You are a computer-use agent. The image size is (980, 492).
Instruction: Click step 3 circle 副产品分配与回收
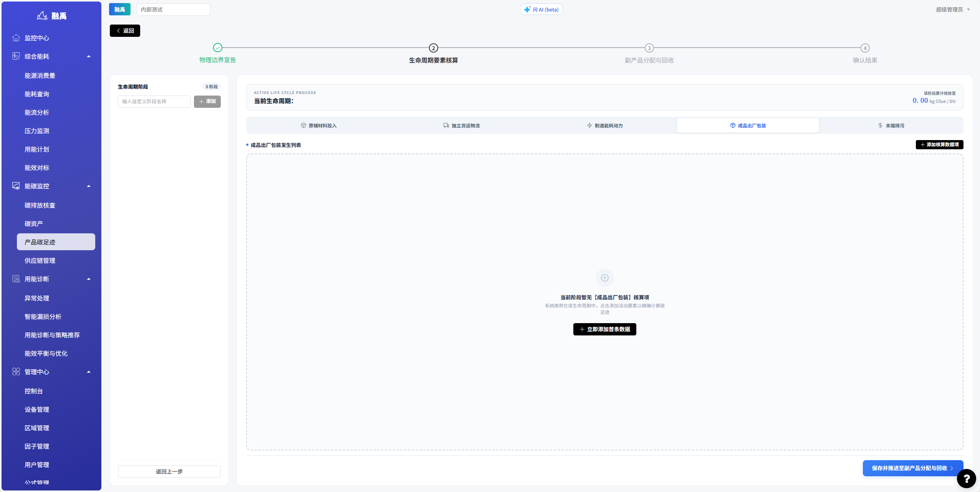[x=649, y=48]
